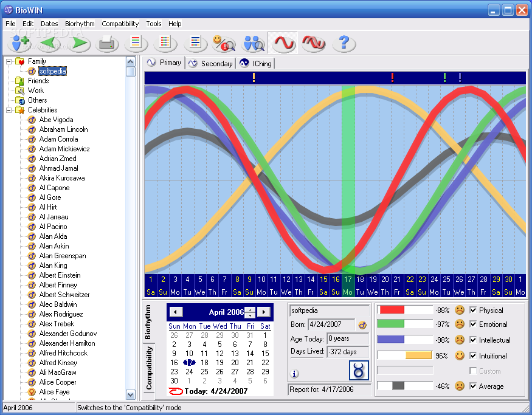Open the Dates menu

coord(49,24)
